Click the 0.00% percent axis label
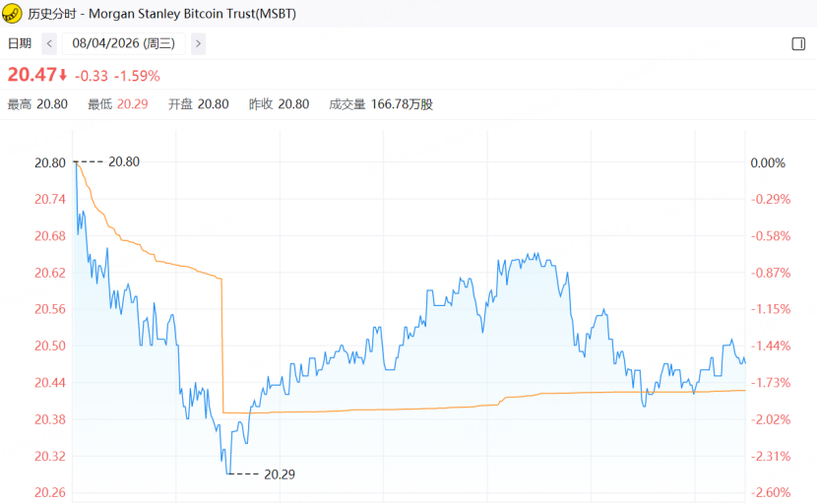Image resolution: width=818 pixels, height=504 pixels. 768,162
